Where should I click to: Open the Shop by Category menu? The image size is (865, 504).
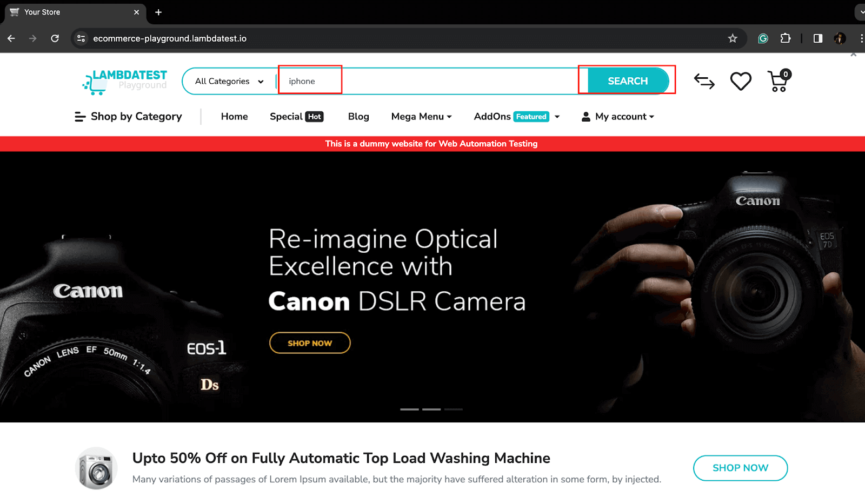[x=129, y=117]
